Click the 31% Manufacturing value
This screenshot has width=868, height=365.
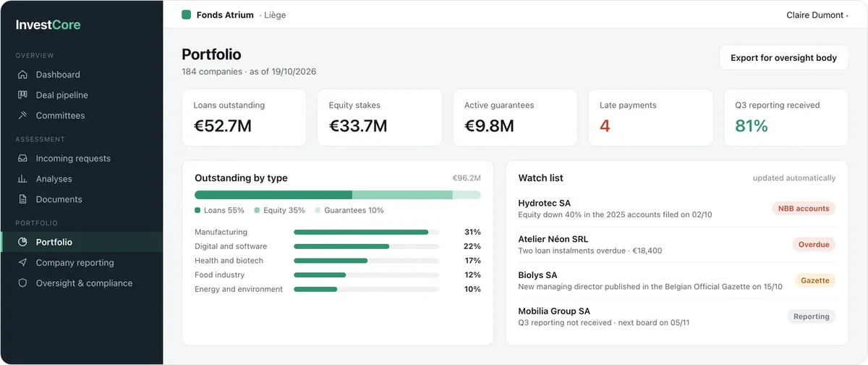(x=472, y=232)
